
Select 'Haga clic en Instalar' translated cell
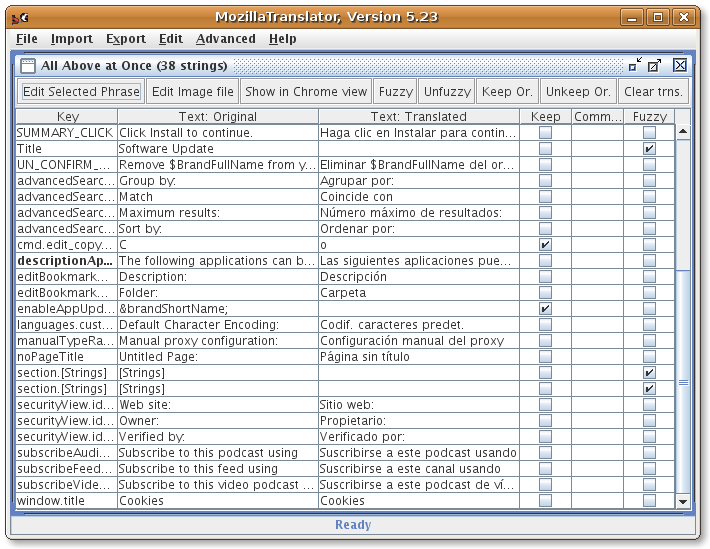tap(419, 133)
